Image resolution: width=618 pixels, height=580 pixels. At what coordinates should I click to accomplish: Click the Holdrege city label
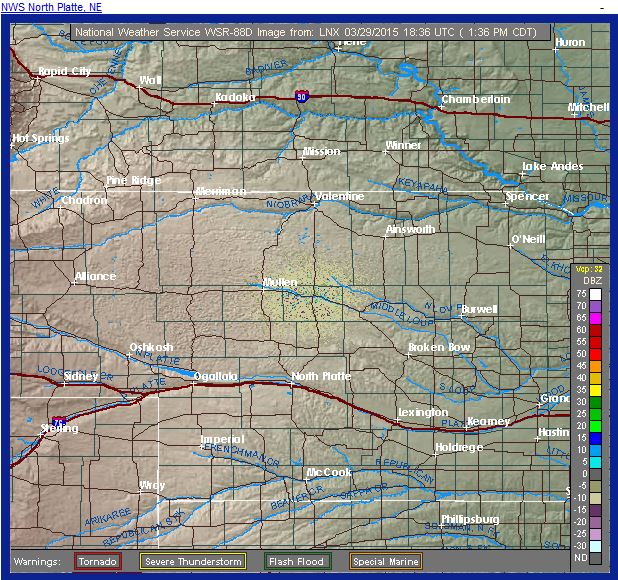(459, 448)
